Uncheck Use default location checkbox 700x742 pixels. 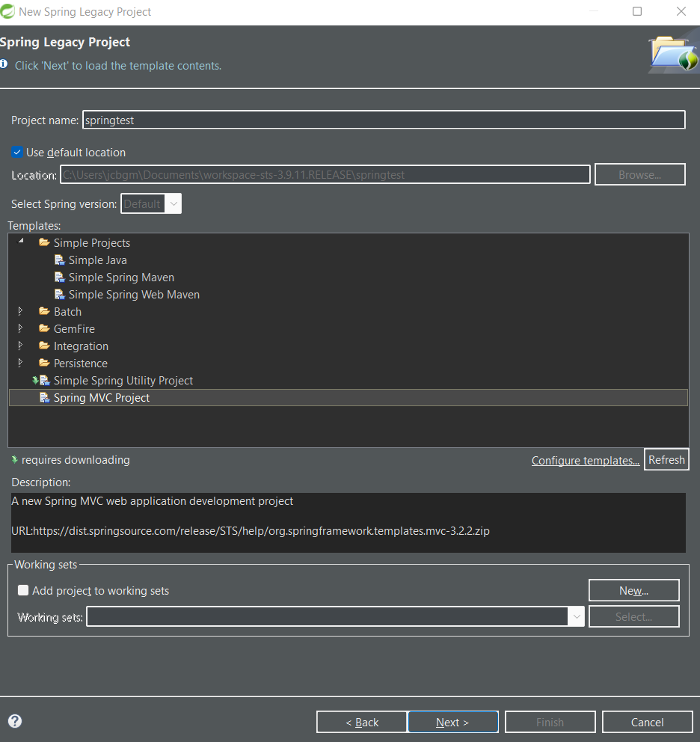point(17,153)
